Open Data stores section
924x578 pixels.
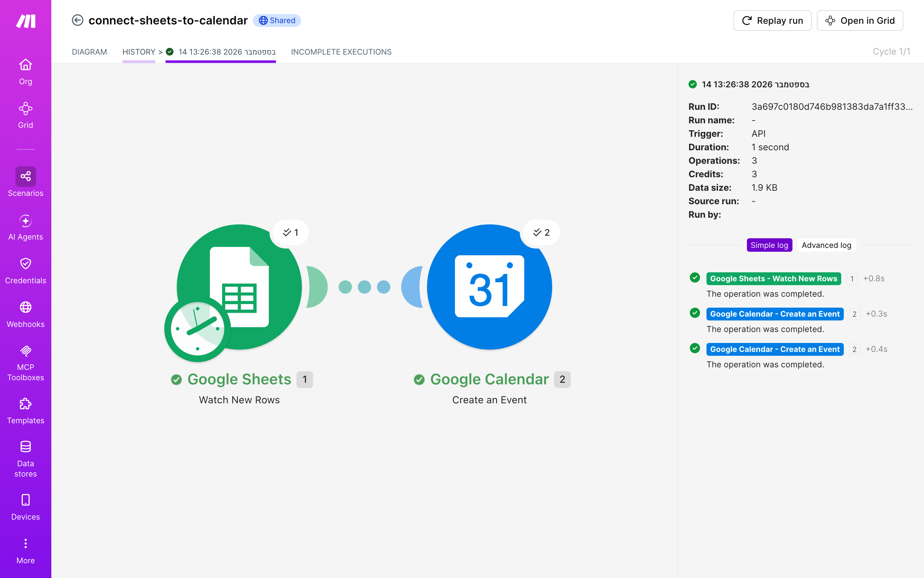(x=26, y=459)
